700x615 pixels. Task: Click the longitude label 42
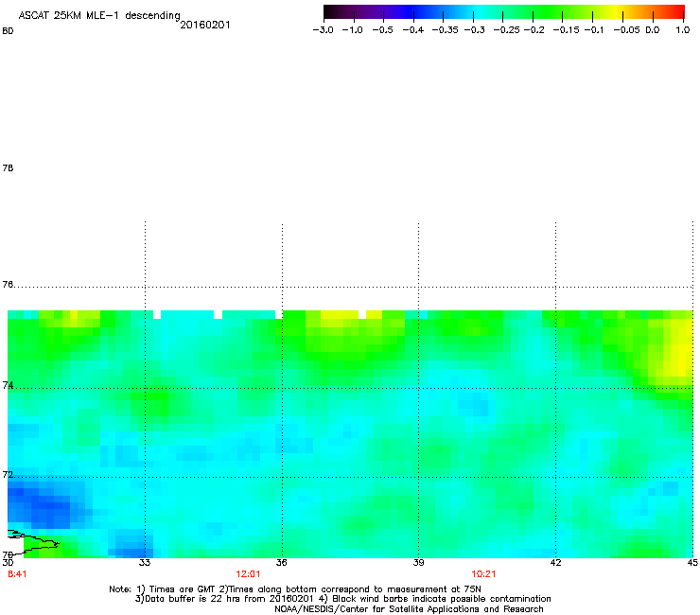pyautogui.click(x=555, y=563)
